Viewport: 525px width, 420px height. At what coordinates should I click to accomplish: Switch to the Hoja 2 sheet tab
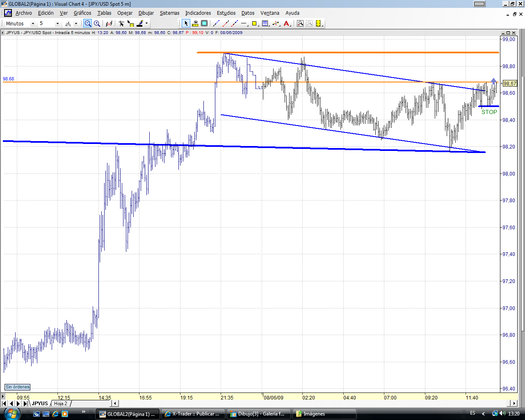pos(61,404)
